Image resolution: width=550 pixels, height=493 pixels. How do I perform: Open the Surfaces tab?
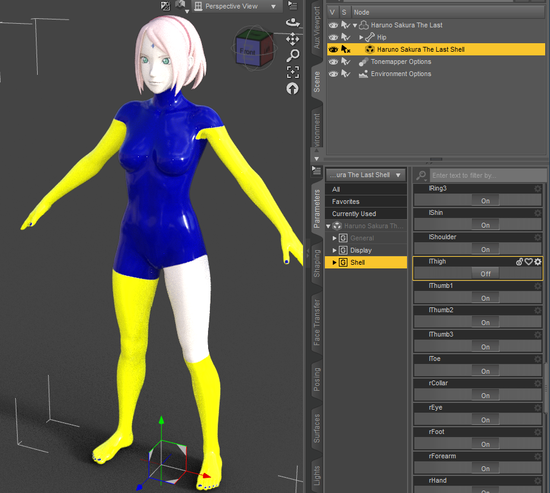(317, 428)
